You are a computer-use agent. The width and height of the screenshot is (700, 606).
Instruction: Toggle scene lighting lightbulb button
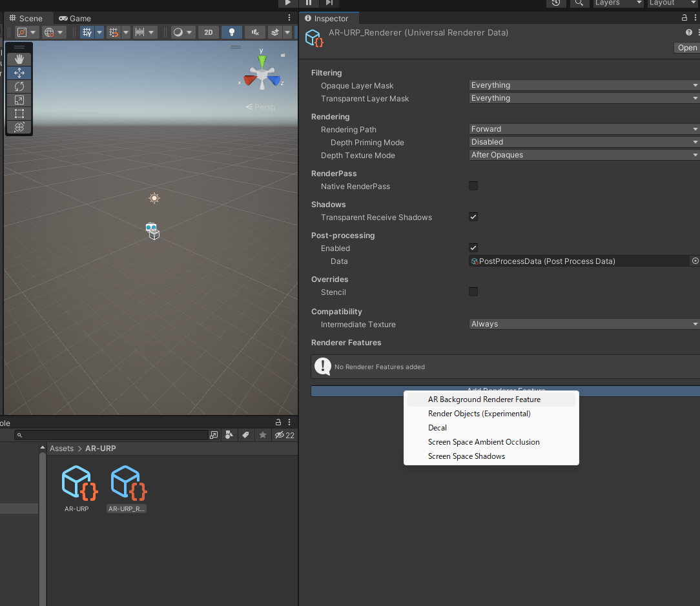coord(232,32)
